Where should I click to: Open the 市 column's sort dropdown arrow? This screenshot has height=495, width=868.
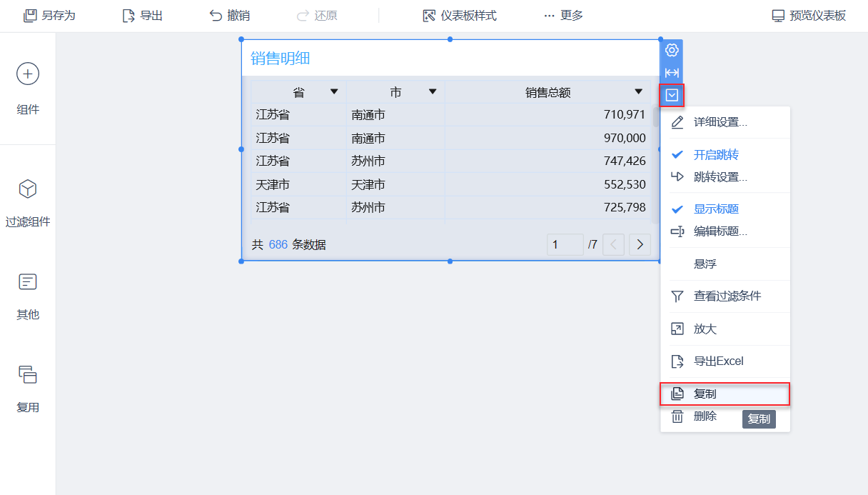(433, 91)
